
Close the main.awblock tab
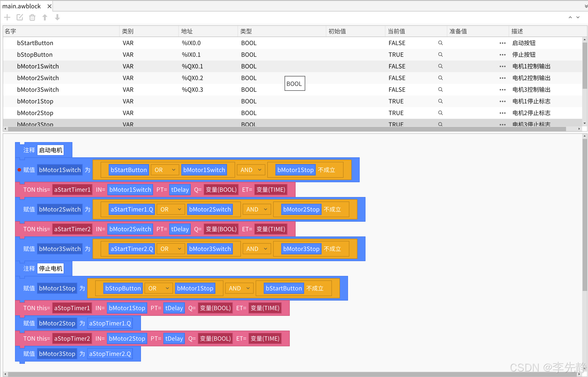pyautogui.click(x=50, y=6)
